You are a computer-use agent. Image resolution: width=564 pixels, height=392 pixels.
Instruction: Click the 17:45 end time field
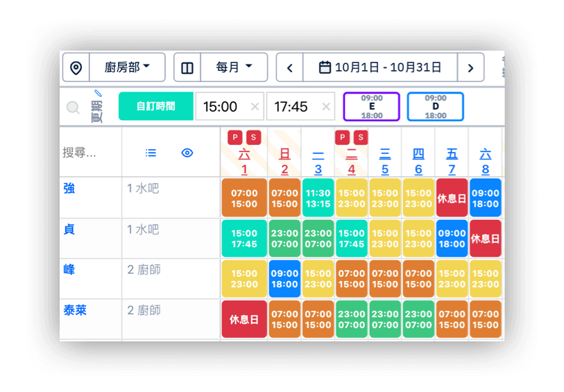tap(300, 106)
